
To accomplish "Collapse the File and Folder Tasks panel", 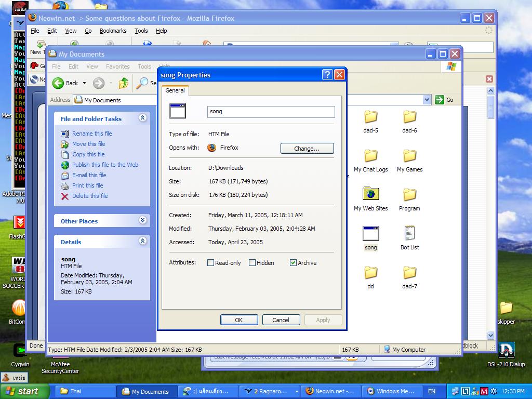I will [142, 118].
